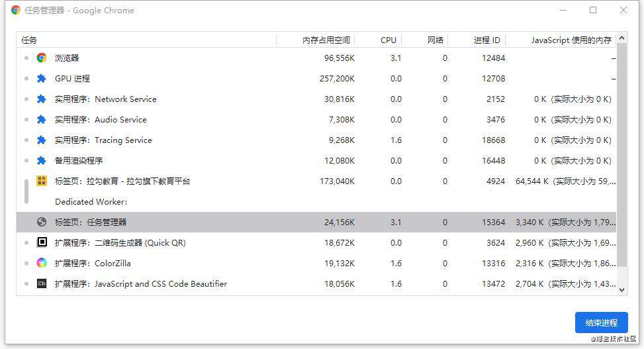Select 扩展程序: ColorZilla row
This screenshot has width=644, height=349.
(316, 264)
